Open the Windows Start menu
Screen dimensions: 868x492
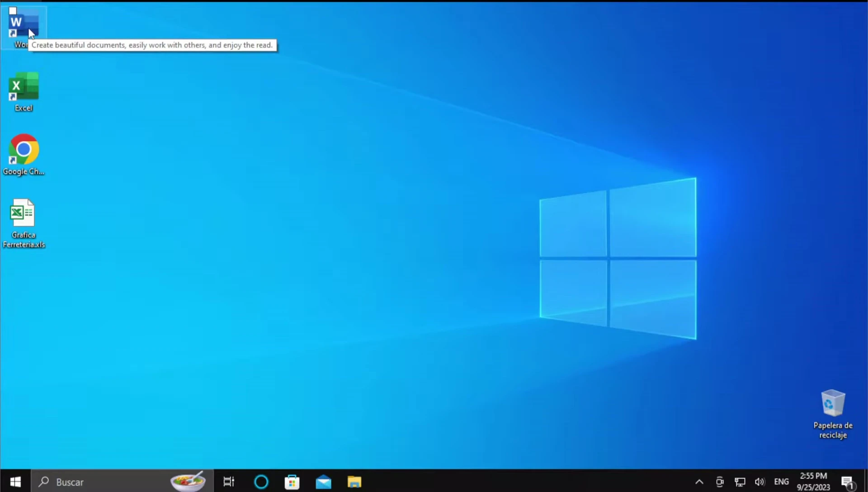click(15, 482)
